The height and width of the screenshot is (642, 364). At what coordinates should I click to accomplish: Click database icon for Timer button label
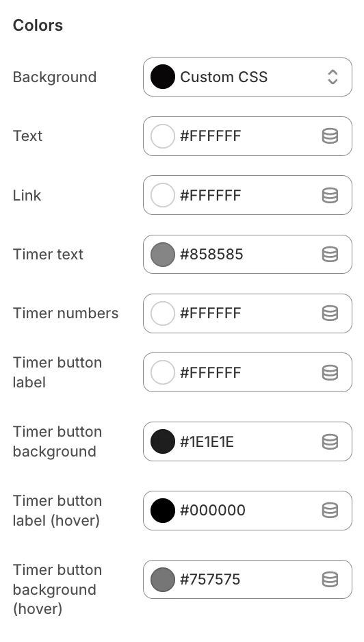tap(330, 372)
